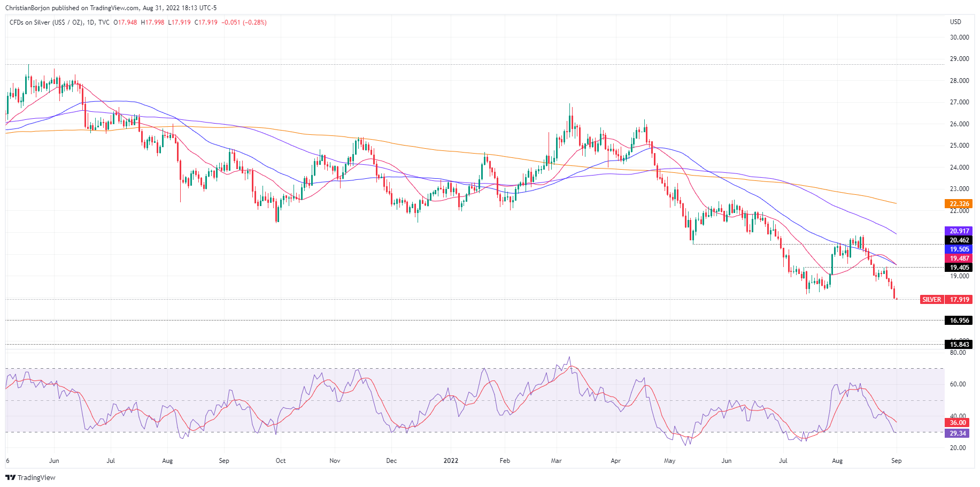Click the red 19.487 price label
980x487 pixels.
click(959, 258)
